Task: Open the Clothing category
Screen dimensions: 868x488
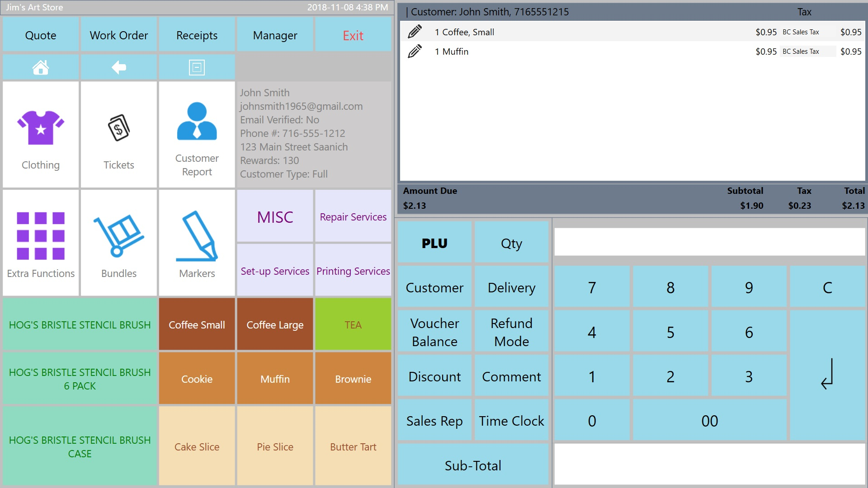Action: [41, 135]
